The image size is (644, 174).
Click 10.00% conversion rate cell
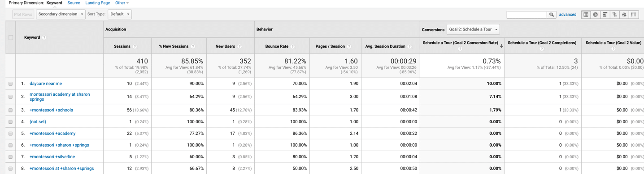click(x=494, y=84)
